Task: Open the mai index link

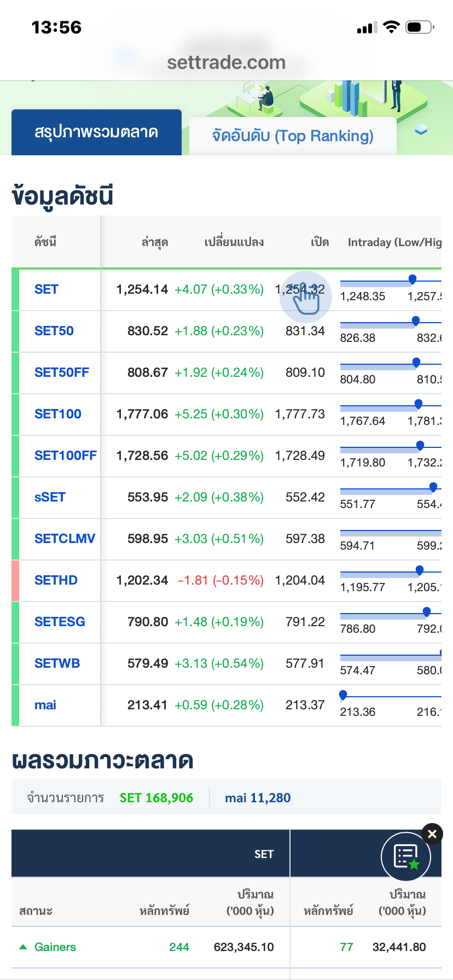Action: [x=45, y=705]
